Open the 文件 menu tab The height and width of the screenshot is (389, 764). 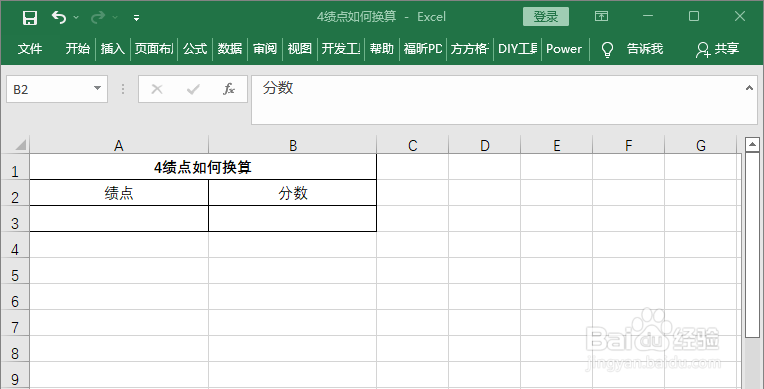[x=30, y=49]
